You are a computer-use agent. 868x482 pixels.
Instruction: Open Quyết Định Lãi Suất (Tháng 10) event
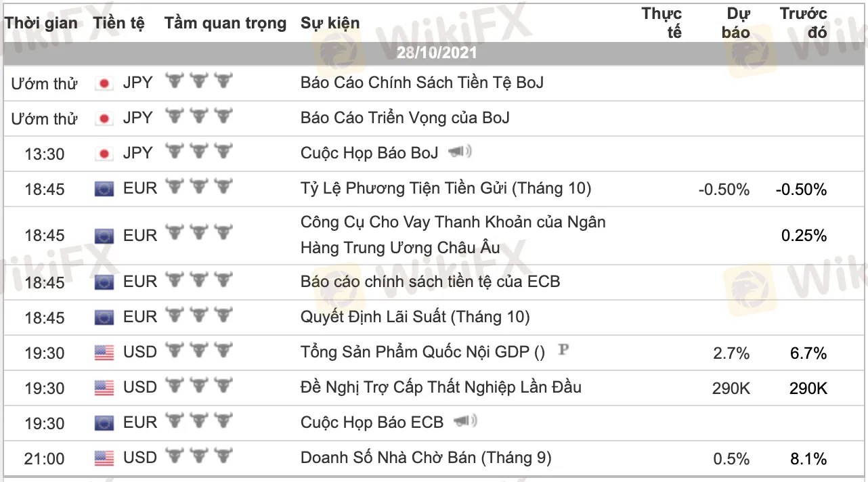415,316
